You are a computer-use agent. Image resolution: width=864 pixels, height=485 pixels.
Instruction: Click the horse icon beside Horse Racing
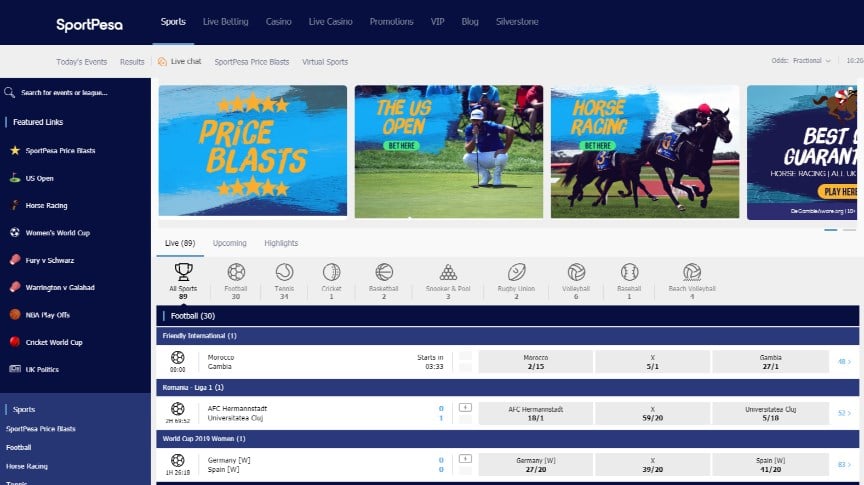(x=15, y=205)
